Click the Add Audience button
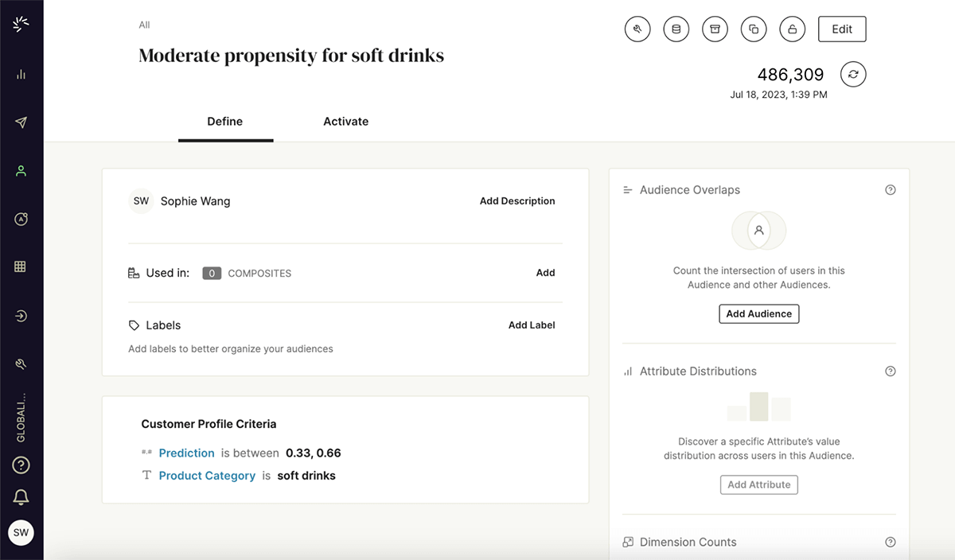 758,313
